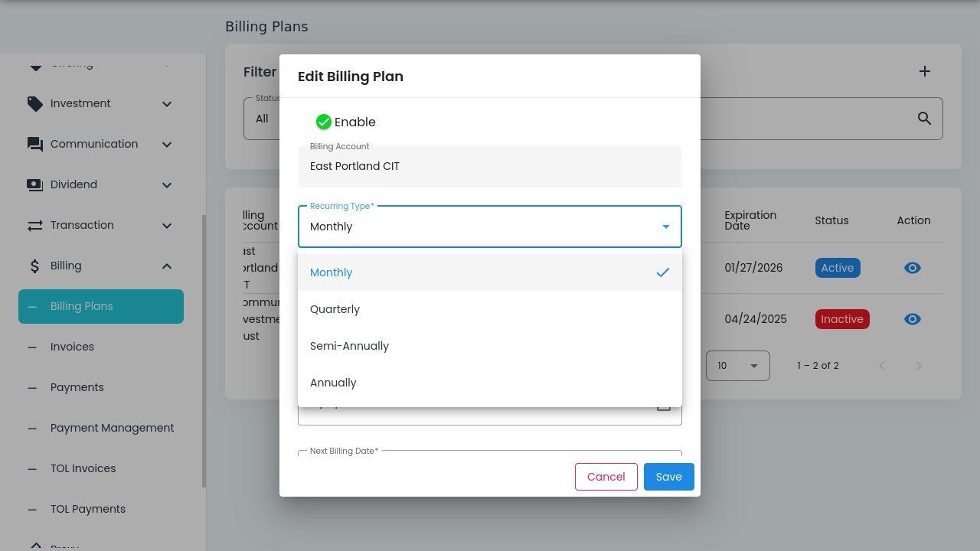View the Active billing plan eye icon

coord(912,268)
